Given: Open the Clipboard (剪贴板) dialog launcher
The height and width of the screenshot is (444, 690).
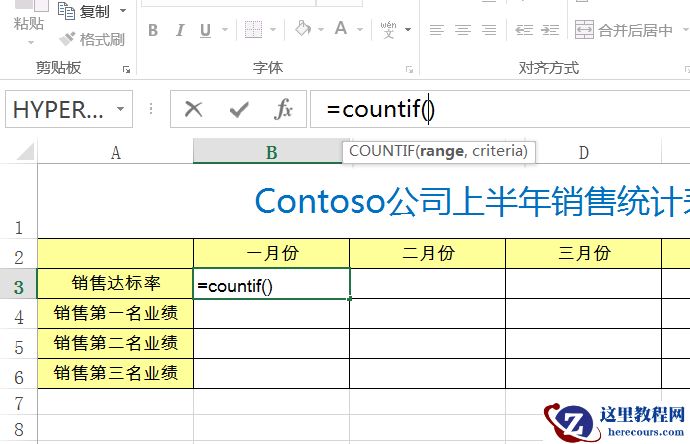Looking at the screenshot, I should click(127, 70).
